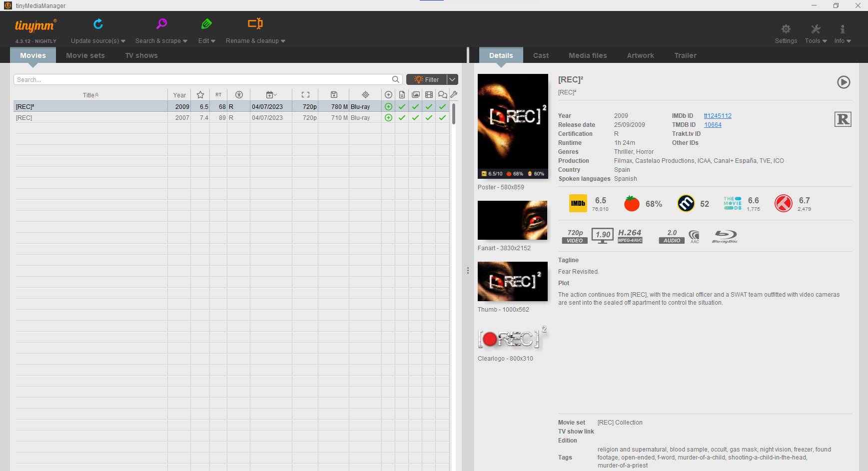Click the Update sources refresh icon
The height and width of the screenshot is (471, 868).
tap(98, 24)
